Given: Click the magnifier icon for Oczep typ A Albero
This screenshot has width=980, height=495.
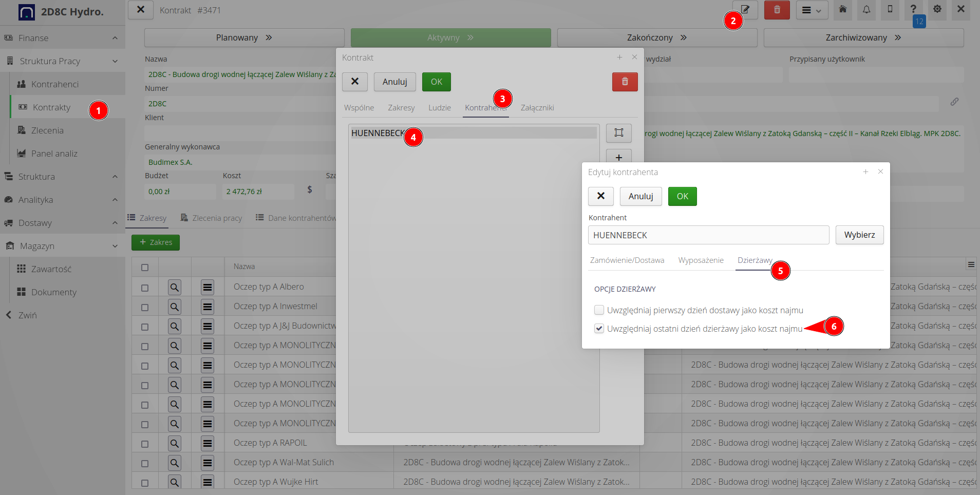Looking at the screenshot, I should pos(175,287).
